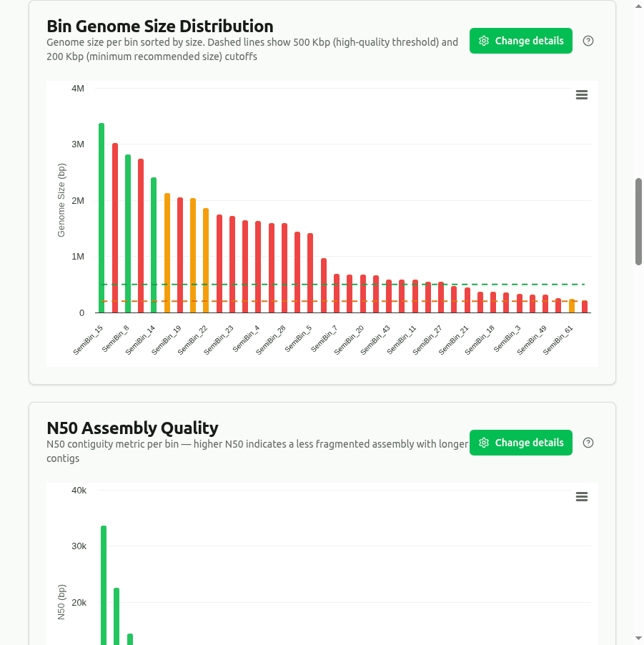Click the gear icon in the N50 Change details button
This screenshot has width=644, height=645.
(x=485, y=443)
